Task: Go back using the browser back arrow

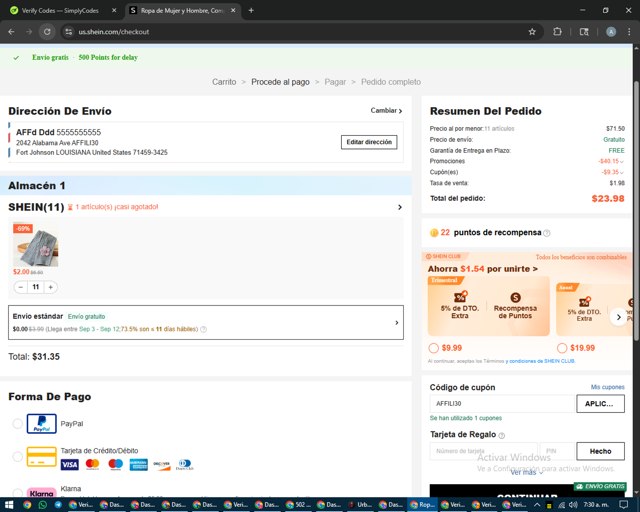Action: [11, 32]
